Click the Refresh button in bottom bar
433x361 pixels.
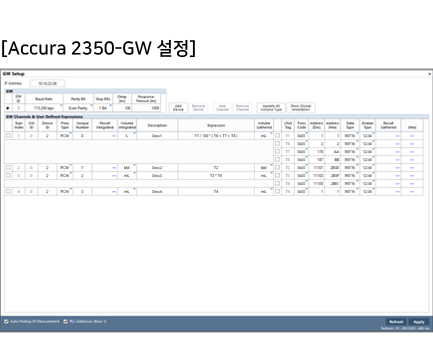point(396,322)
